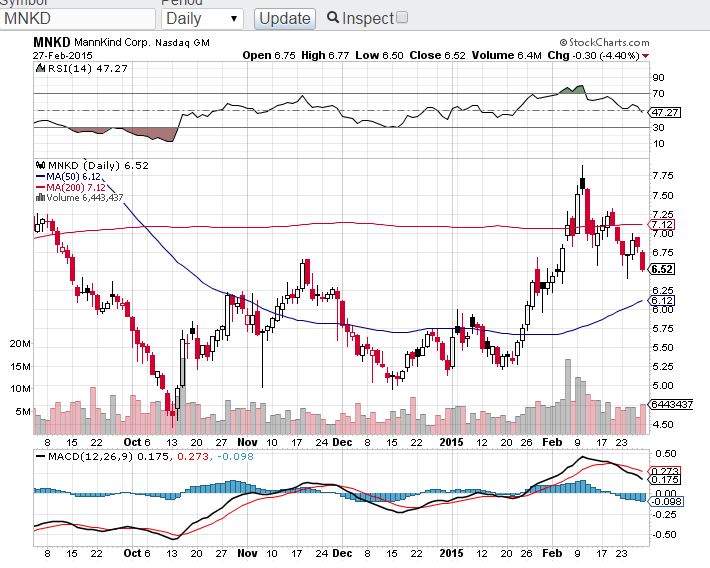
Task: Open the Period dropdown showing Daily
Action: (x=201, y=18)
